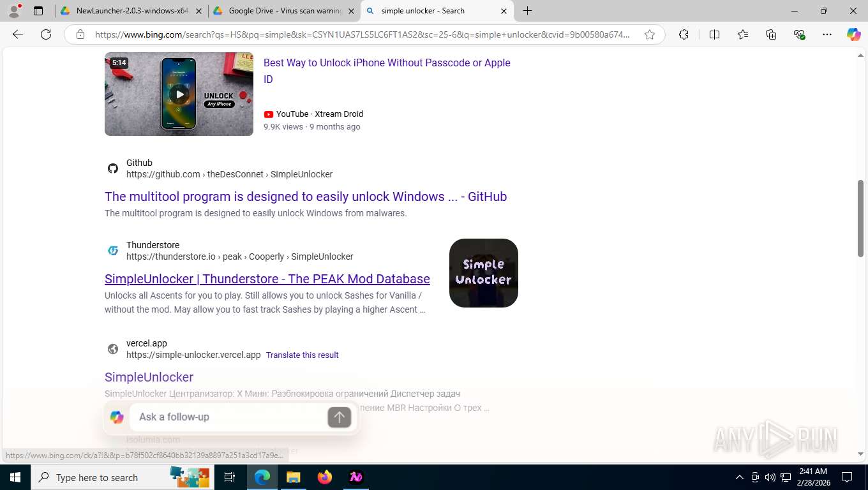868x490 pixels.
Task: Close the Google Drive Virus scan tab
Action: pos(351,11)
